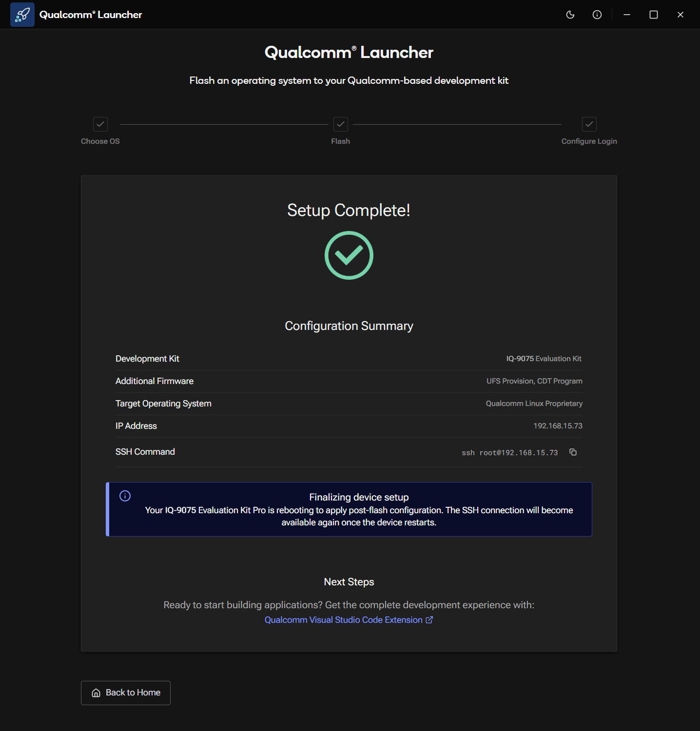Toggle dark mode moon icon
The width and height of the screenshot is (700, 731).
(570, 15)
